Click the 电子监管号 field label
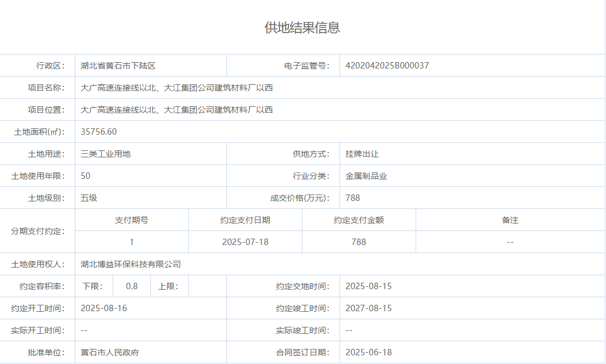The image size is (606, 364). (x=307, y=66)
